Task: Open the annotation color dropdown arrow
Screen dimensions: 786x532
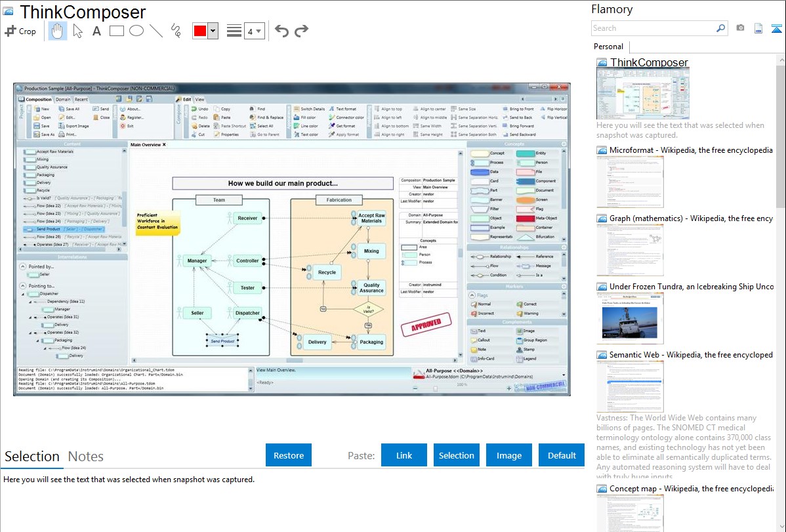Action: pyautogui.click(x=213, y=31)
